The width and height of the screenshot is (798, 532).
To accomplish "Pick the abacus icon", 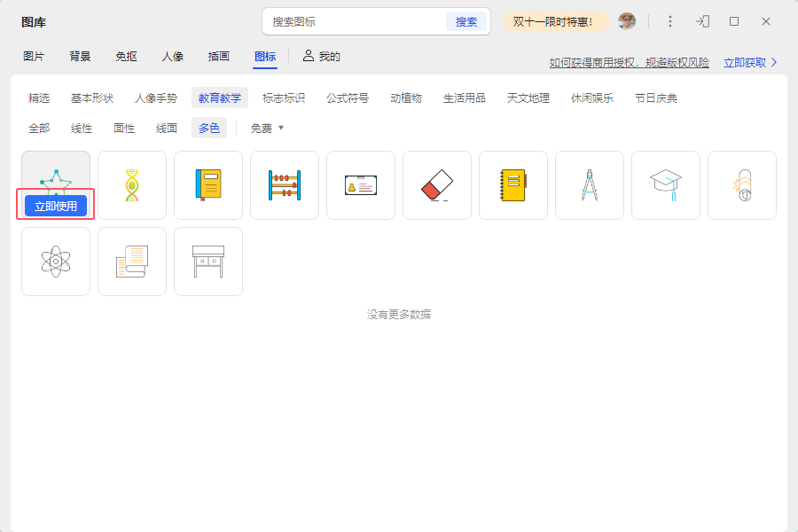I will 285,185.
